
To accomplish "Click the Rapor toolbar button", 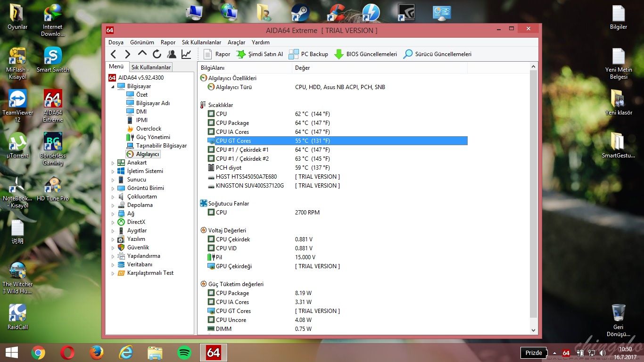I will [217, 54].
